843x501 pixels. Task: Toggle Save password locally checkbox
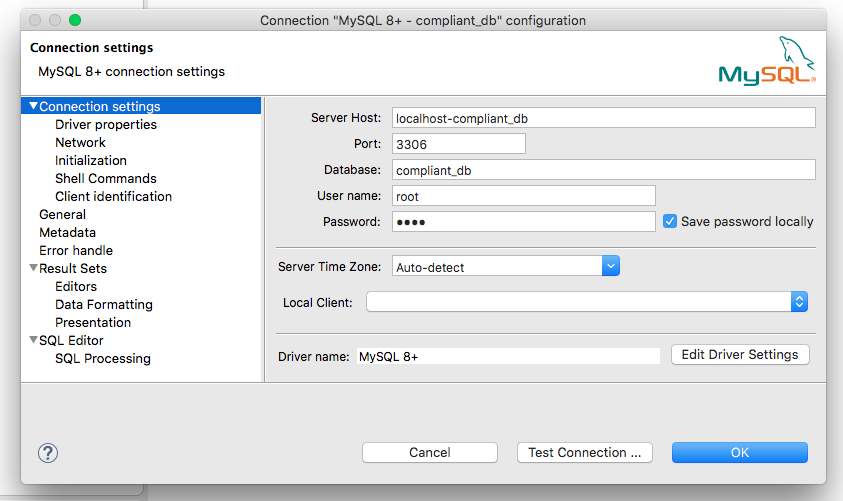pos(670,221)
